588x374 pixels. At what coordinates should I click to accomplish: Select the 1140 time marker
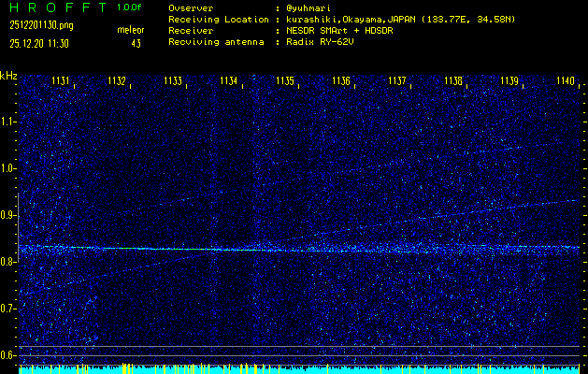coord(566,81)
